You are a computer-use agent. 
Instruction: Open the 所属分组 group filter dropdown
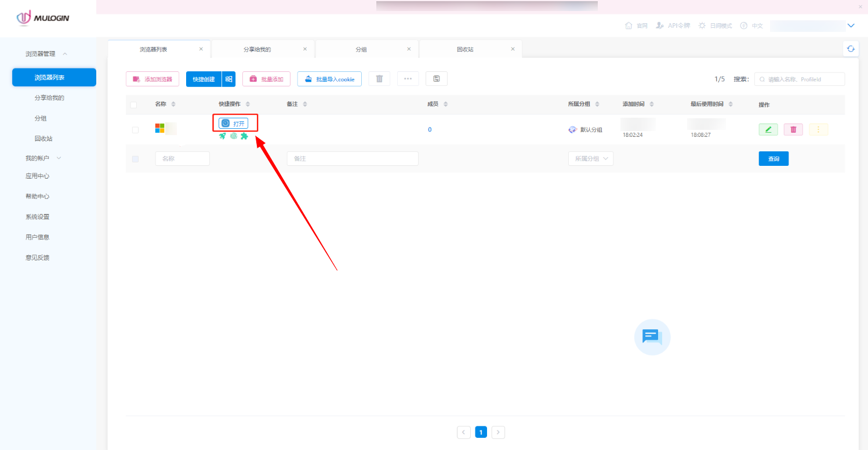590,158
